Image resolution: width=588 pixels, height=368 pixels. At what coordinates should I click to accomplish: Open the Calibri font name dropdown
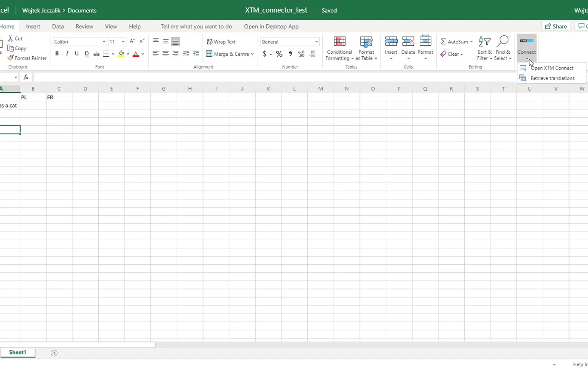coord(104,42)
